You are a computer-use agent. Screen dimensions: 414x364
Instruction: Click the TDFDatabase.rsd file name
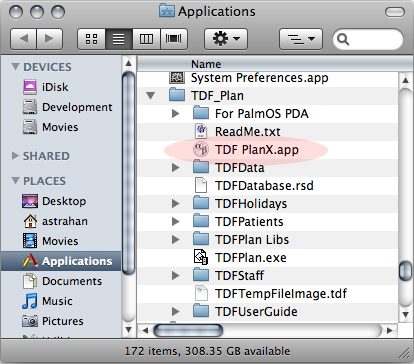tap(264, 186)
